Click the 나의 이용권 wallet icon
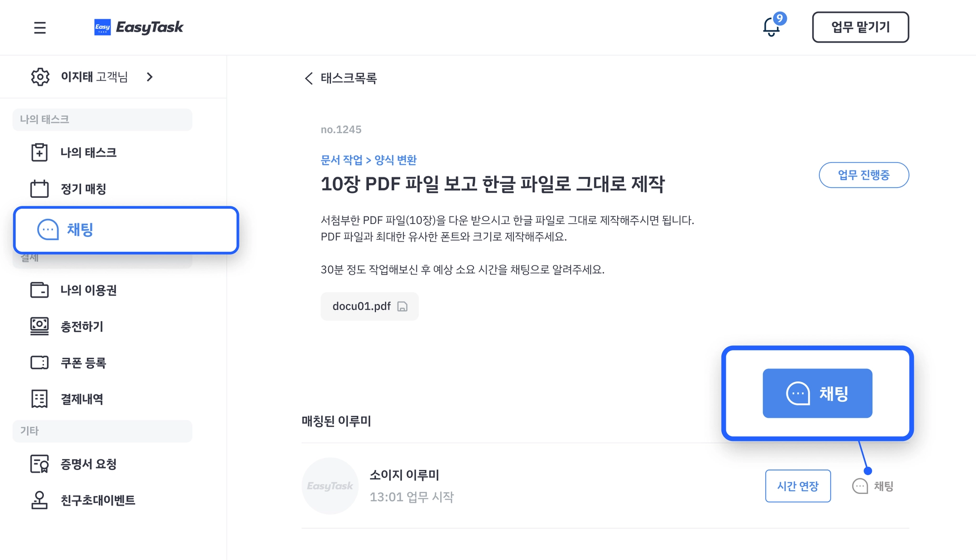 [40, 290]
